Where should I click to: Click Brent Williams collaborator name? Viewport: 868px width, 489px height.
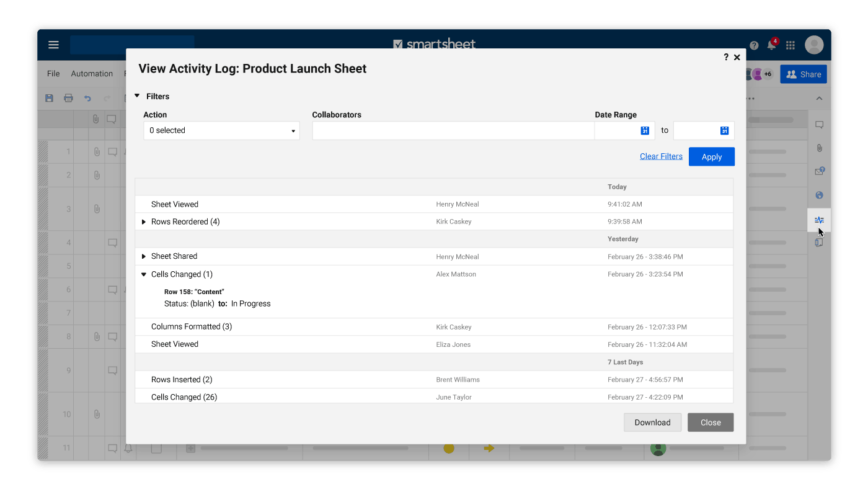click(x=458, y=379)
